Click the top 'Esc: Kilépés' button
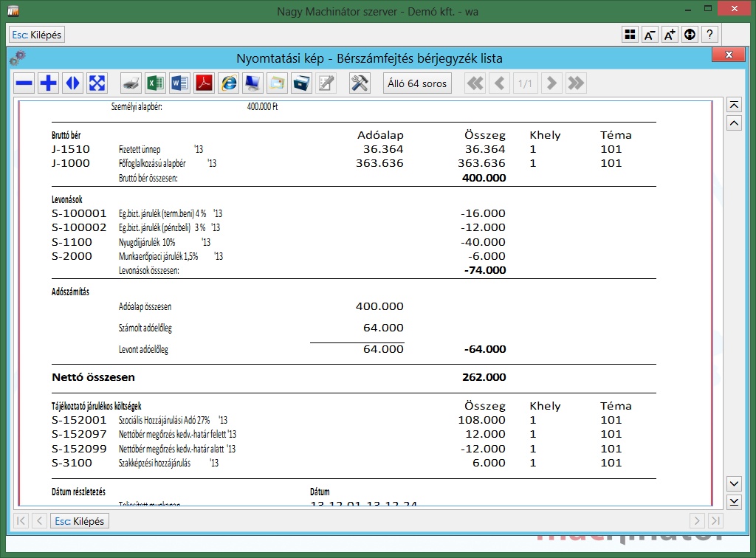 pyautogui.click(x=37, y=35)
